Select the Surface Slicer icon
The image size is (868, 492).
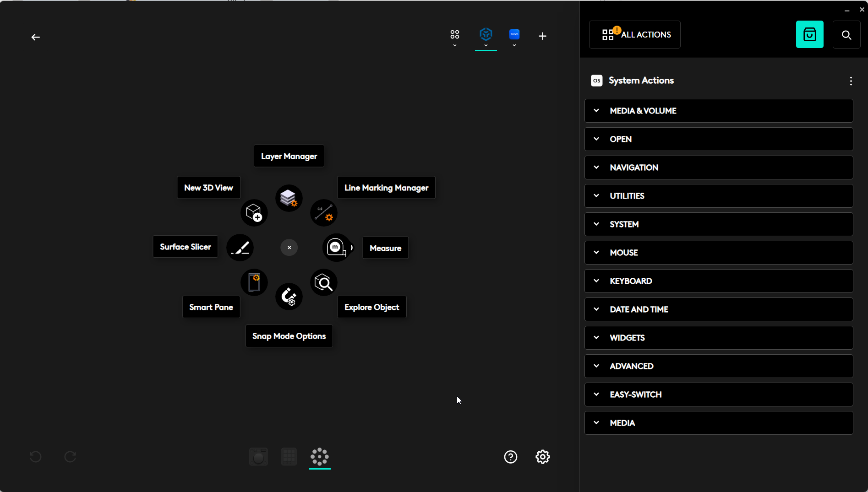click(x=240, y=248)
